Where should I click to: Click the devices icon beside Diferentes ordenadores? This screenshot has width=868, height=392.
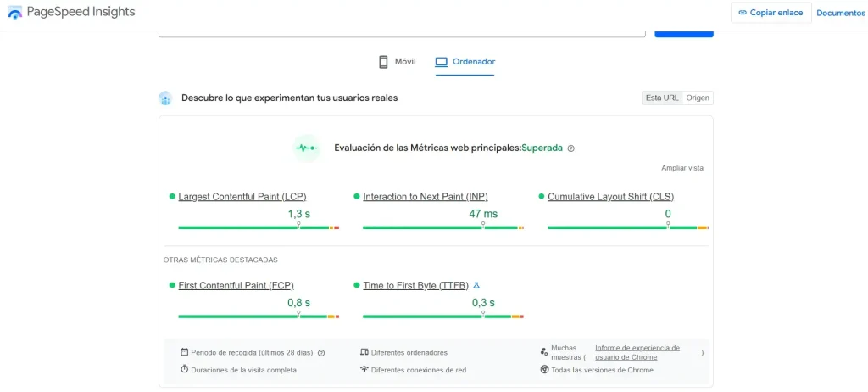pyautogui.click(x=364, y=352)
